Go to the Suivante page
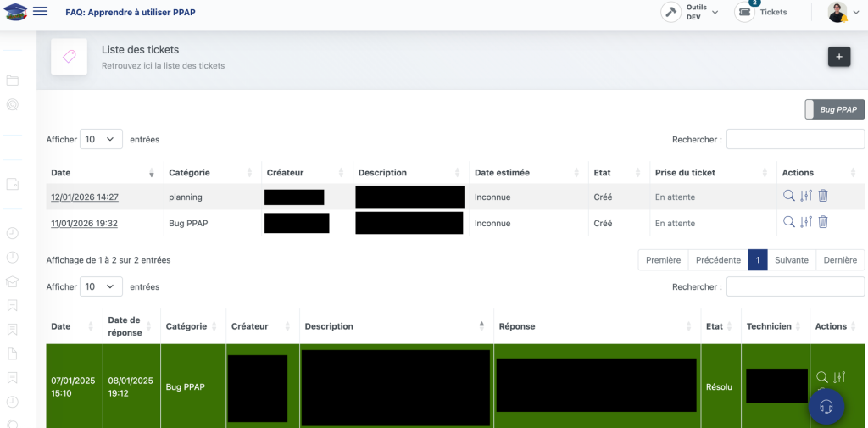Image resolution: width=868 pixels, height=428 pixels. [x=791, y=260]
